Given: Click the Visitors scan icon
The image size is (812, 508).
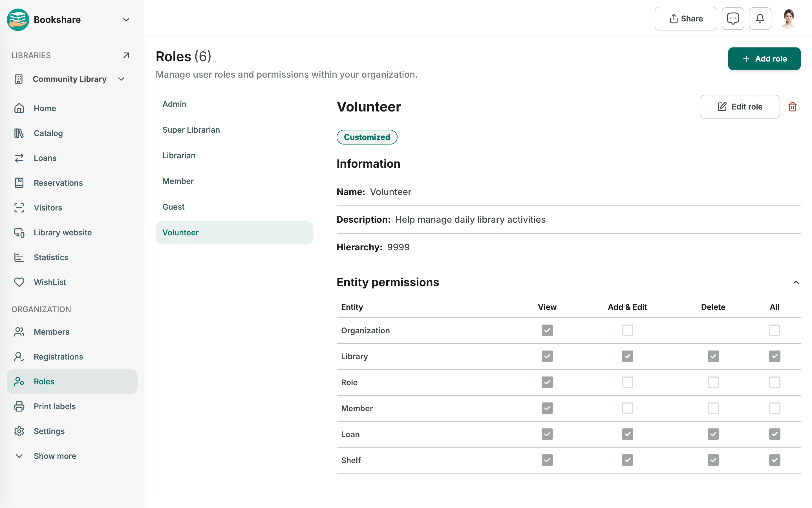Looking at the screenshot, I should click(19, 208).
